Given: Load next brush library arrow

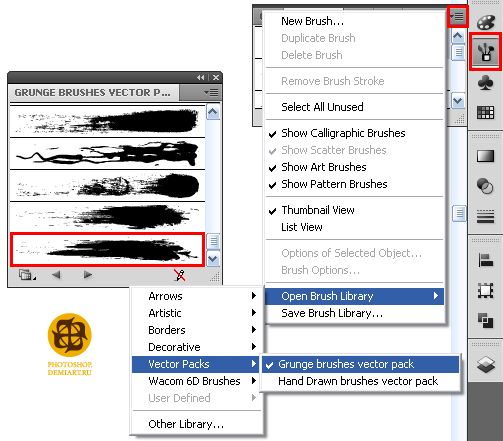Looking at the screenshot, I should (x=88, y=275).
